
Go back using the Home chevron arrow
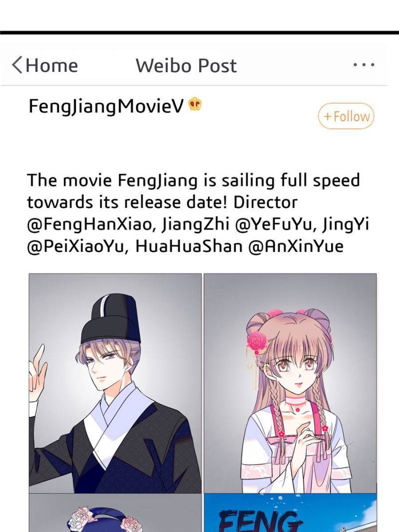(17, 65)
